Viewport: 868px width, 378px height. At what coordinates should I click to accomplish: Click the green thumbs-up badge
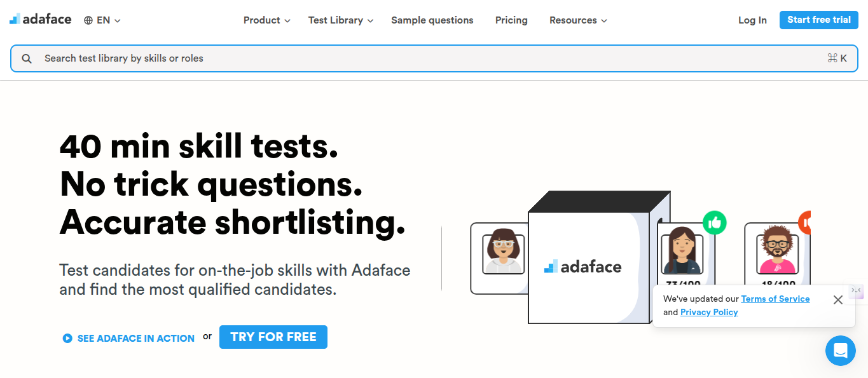point(715,222)
